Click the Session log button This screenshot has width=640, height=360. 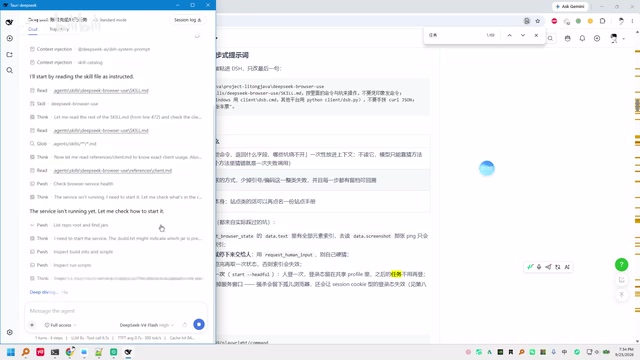(x=187, y=20)
